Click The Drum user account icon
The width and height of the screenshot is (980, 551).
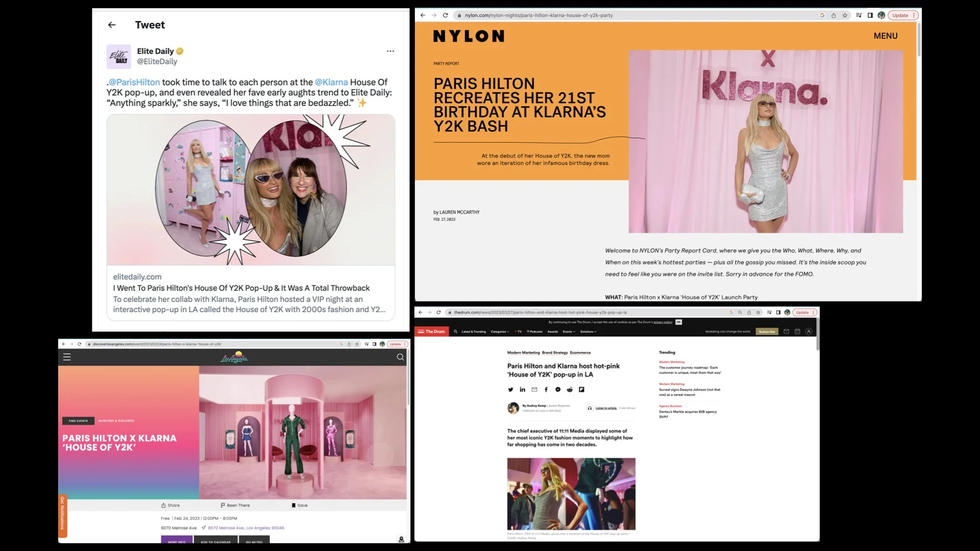pyautogui.click(x=808, y=332)
